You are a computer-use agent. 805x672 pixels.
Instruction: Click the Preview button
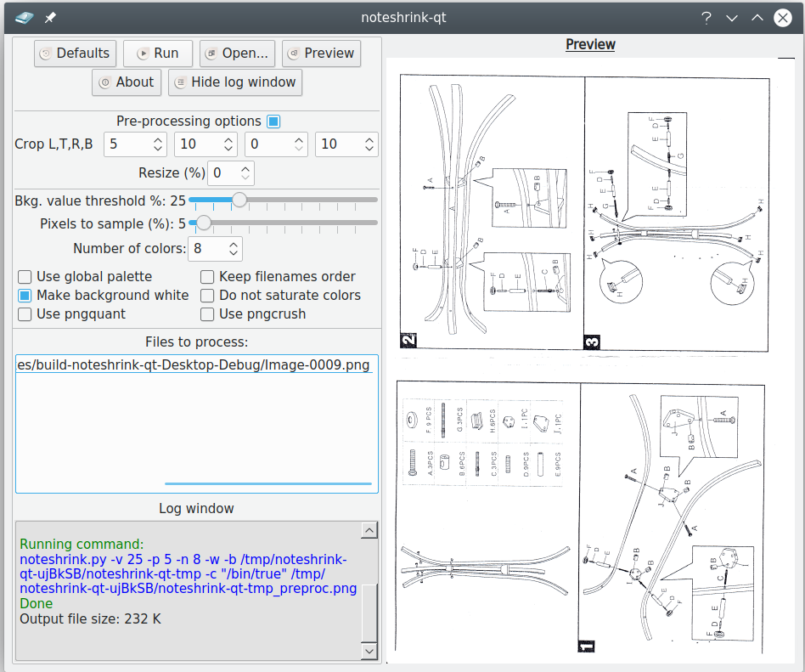(320, 54)
